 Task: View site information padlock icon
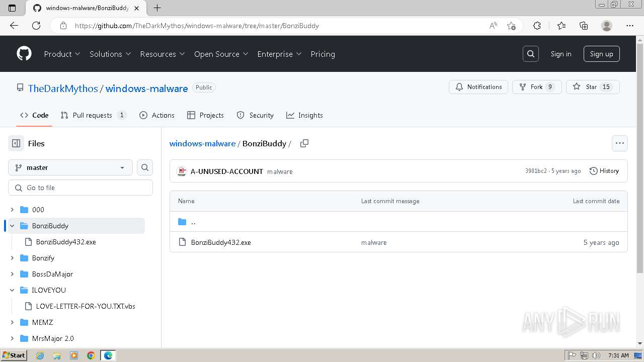(63, 26)
